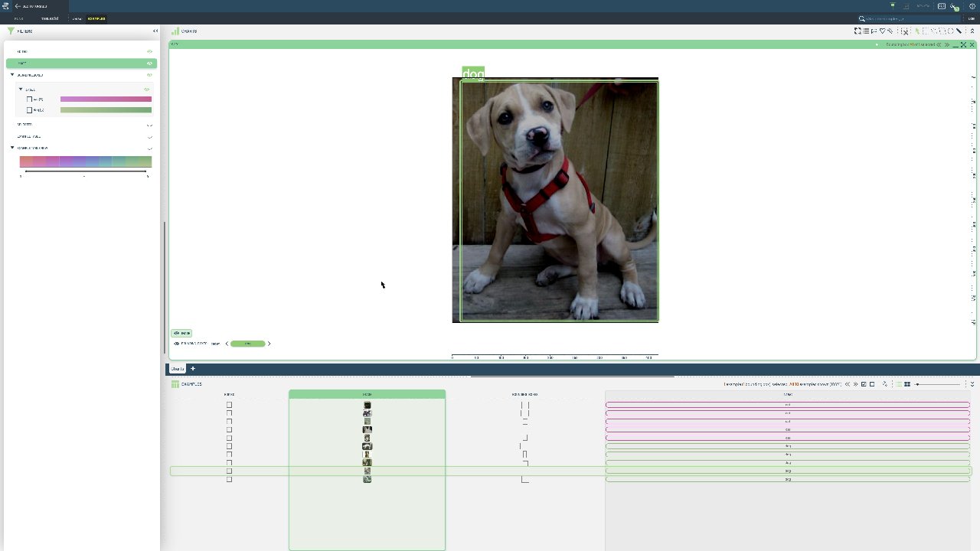Viewport: 980px width, 551px height.
Task: Select the pointer selection tool
Action: tap(916, 31)
